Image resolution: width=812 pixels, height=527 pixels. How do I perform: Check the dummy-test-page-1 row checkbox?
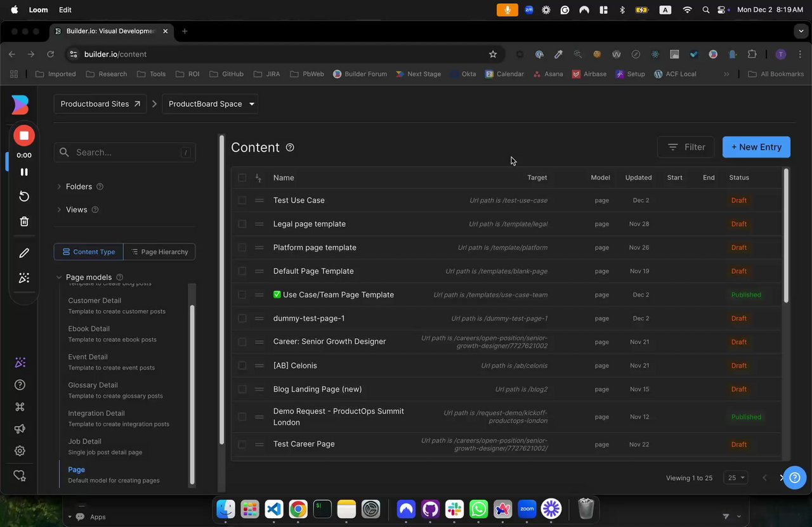point(242,318)
